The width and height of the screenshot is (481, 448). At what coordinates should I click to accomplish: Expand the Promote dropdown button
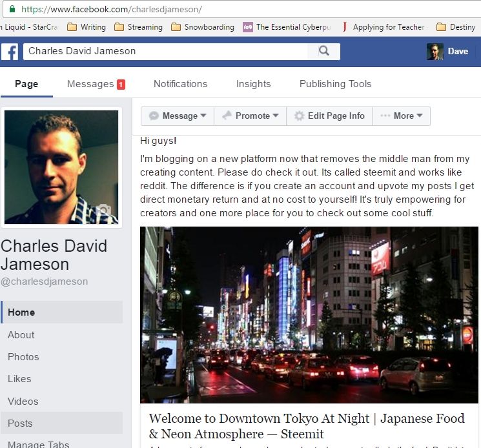pyautogui.click(x=250, y=116)
